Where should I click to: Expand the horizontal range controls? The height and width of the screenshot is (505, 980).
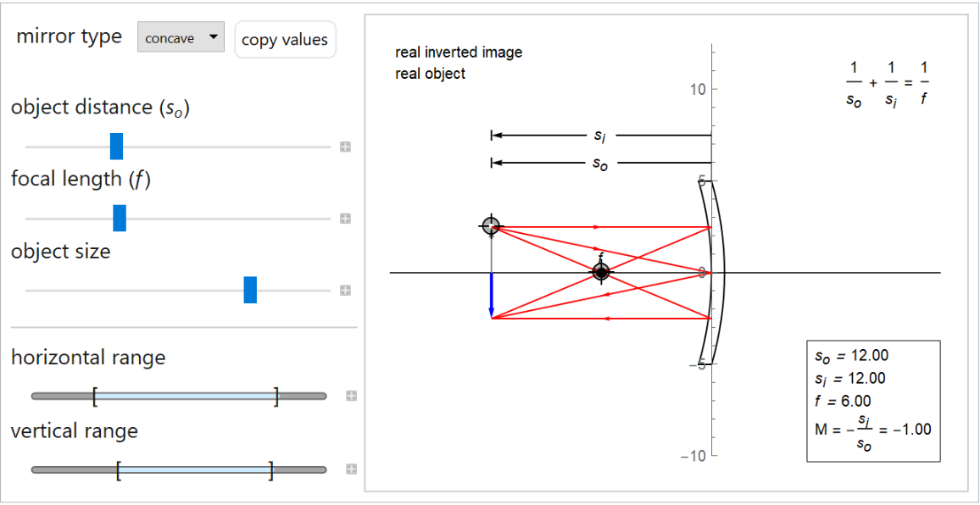click(351, 396)
